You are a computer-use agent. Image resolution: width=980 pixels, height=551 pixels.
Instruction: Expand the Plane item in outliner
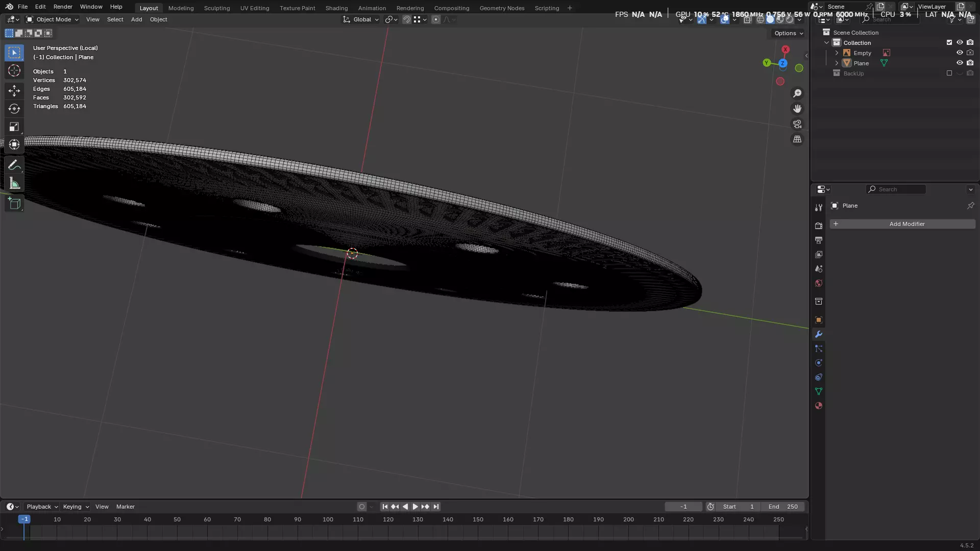tap(837, 63)
